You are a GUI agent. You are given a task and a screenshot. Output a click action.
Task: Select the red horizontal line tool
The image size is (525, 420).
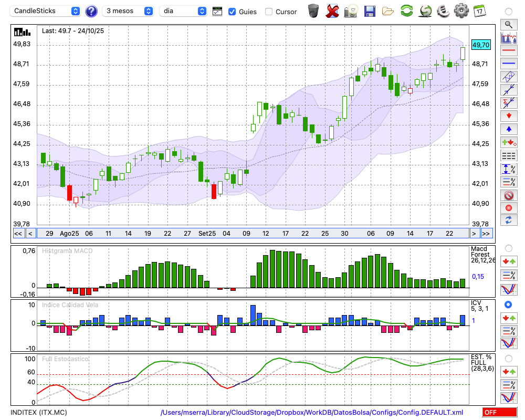509,51
